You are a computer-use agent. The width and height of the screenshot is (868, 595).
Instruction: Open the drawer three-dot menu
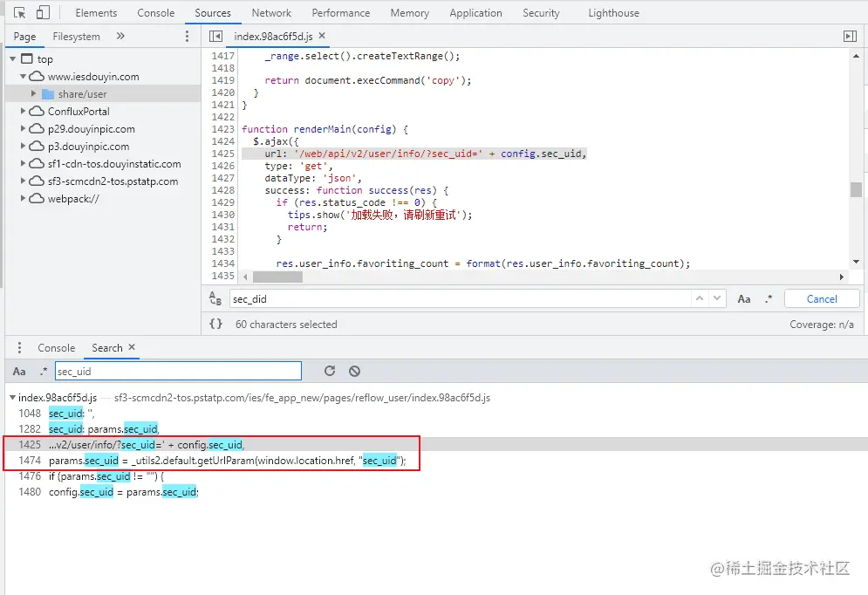(x=19, y=347)
